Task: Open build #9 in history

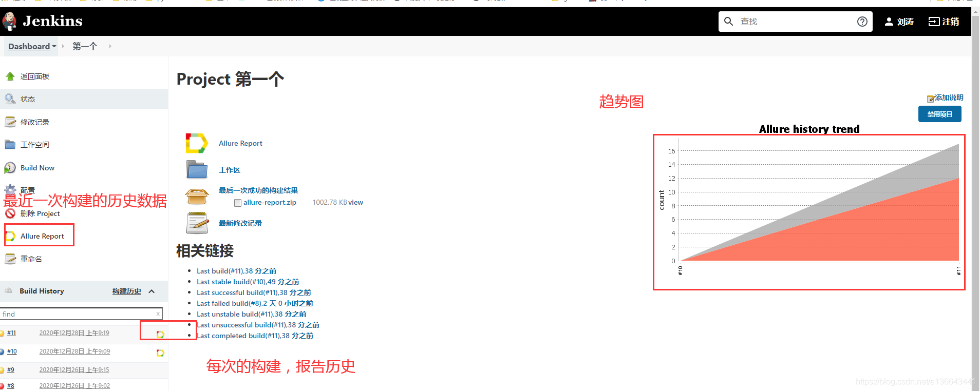Action: click(x=11, y=370)
